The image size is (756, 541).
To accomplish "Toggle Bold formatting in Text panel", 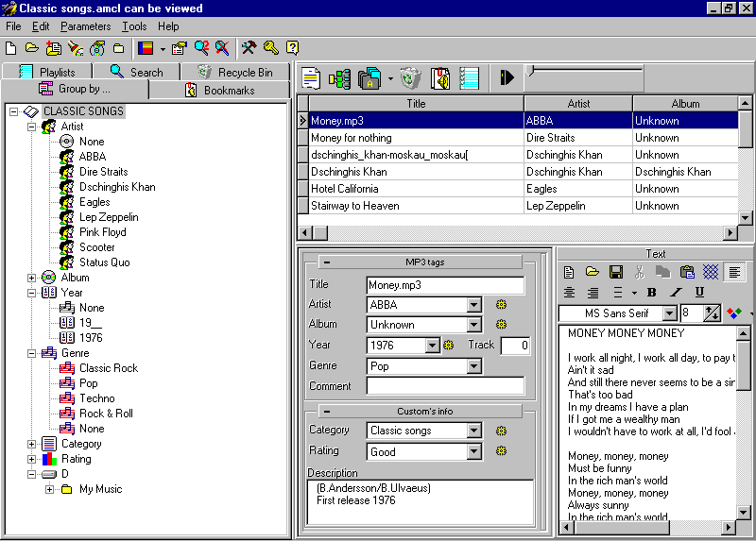I will click(652, 293).
